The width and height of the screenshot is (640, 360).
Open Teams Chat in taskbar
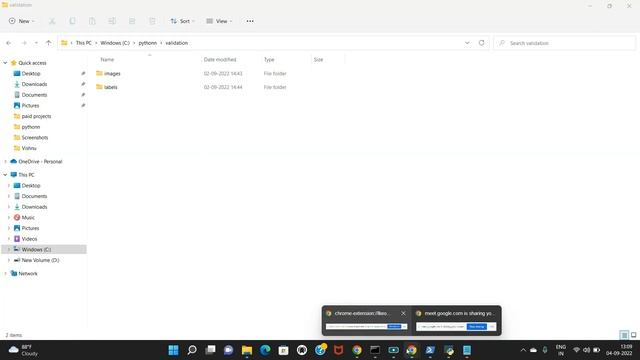229,350
